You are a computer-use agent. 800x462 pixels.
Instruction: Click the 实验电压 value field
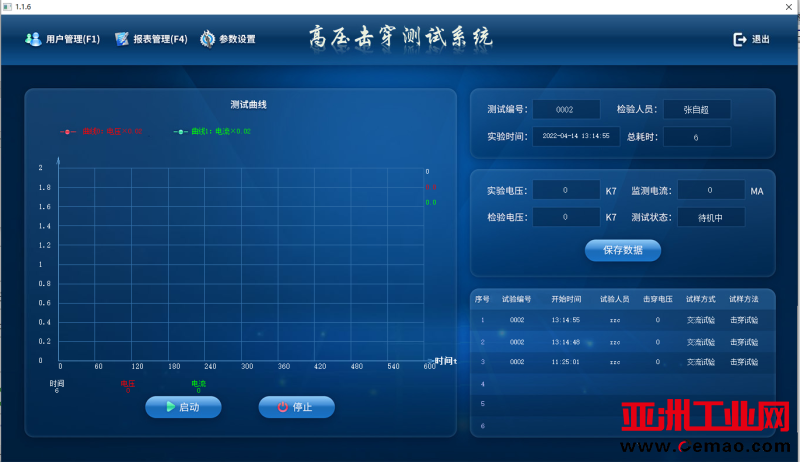(x=566, y=190)
